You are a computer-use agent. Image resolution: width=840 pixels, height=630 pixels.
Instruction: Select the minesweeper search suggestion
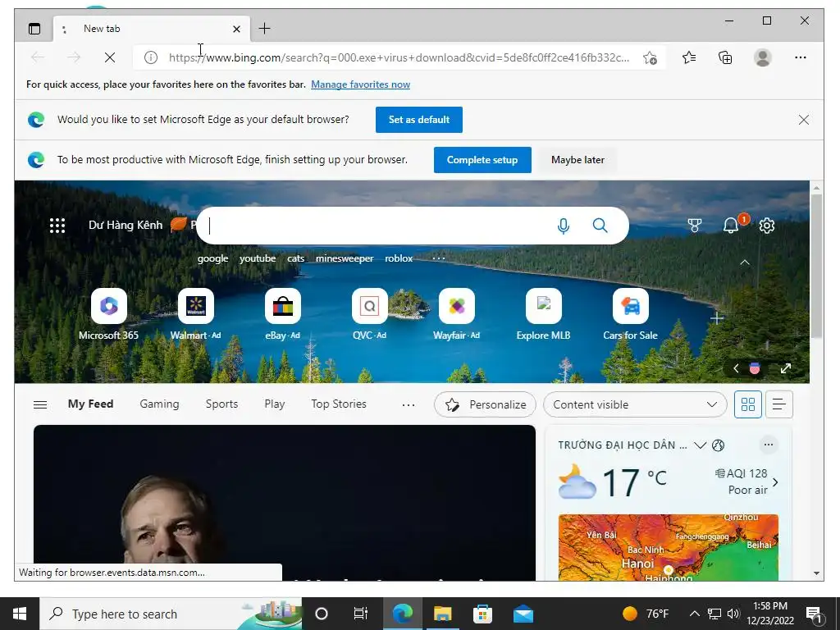coord(345,258)
